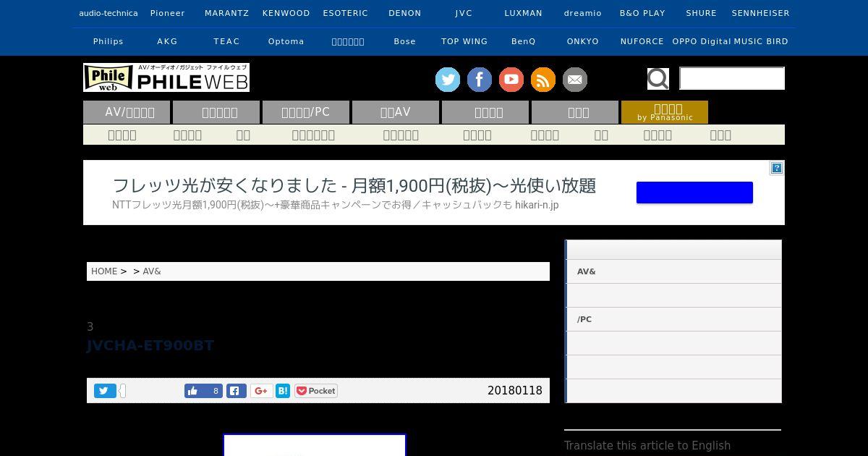The width and height of the screenshot is (868, 456).
Task: Save article with the Pocket button
Action: tap(316, 391)
